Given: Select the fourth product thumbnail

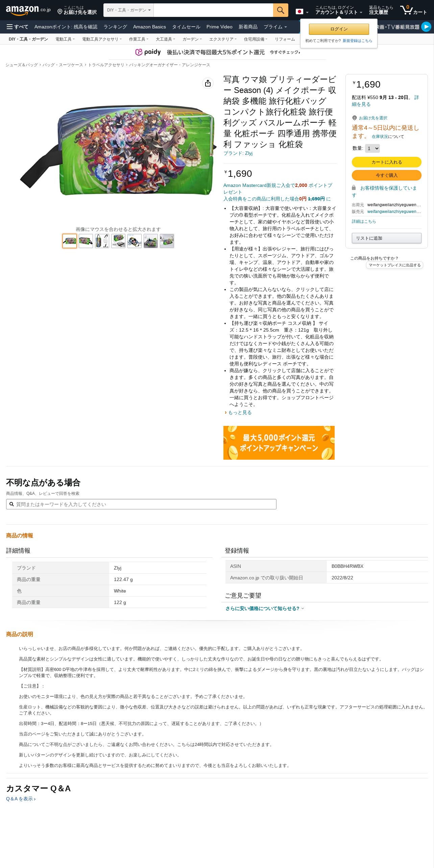Looking at the screenshot, I should [118, 241].
